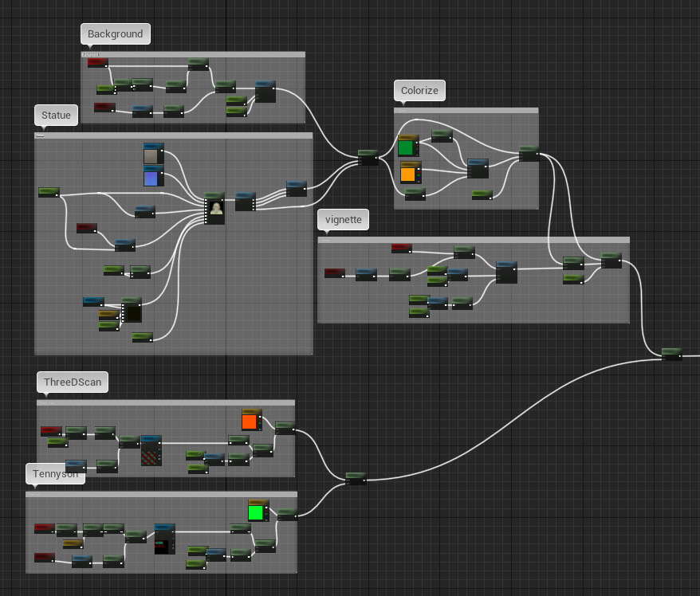Select the output node of Tennyson group

pyautogui.click(x=287, y=515)
